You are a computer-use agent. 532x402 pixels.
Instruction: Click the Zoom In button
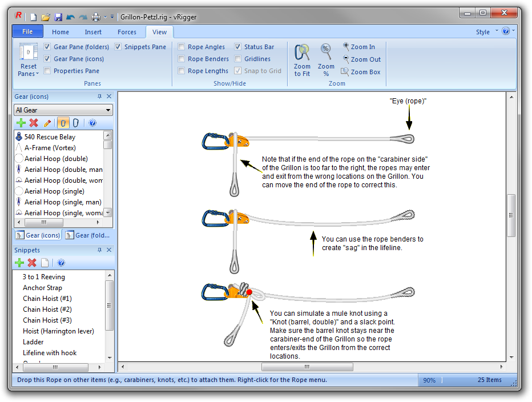(358, 47)
